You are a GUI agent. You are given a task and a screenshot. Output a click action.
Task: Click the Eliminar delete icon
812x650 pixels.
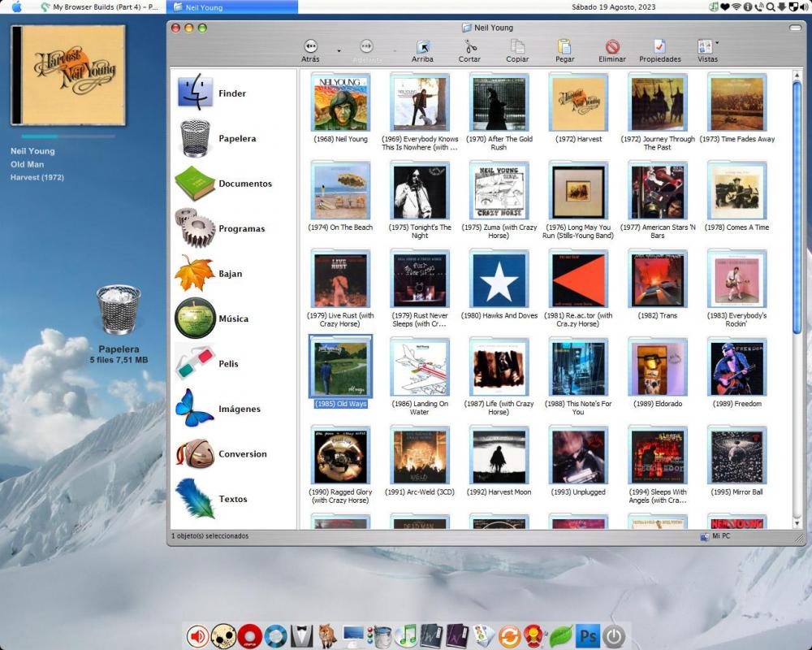(x=612, y=47)
